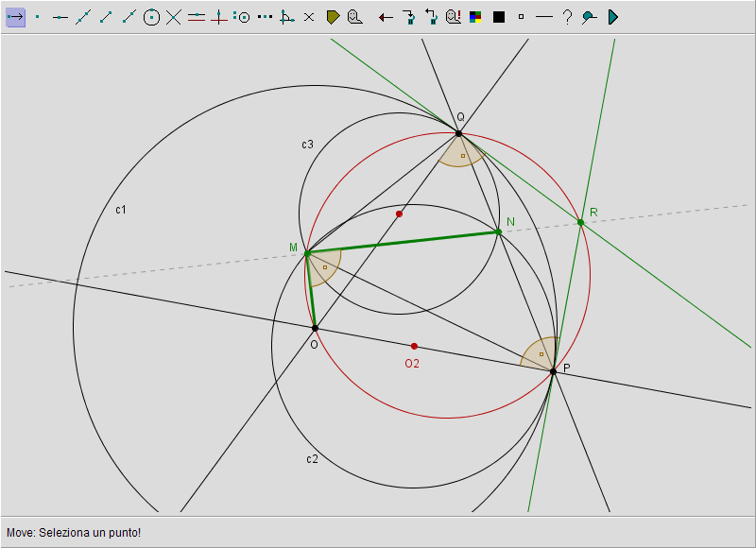The image size is (756, 548).
Task: Click the small X delete tool
Action: pyautogui.click(x=309, y=17)
